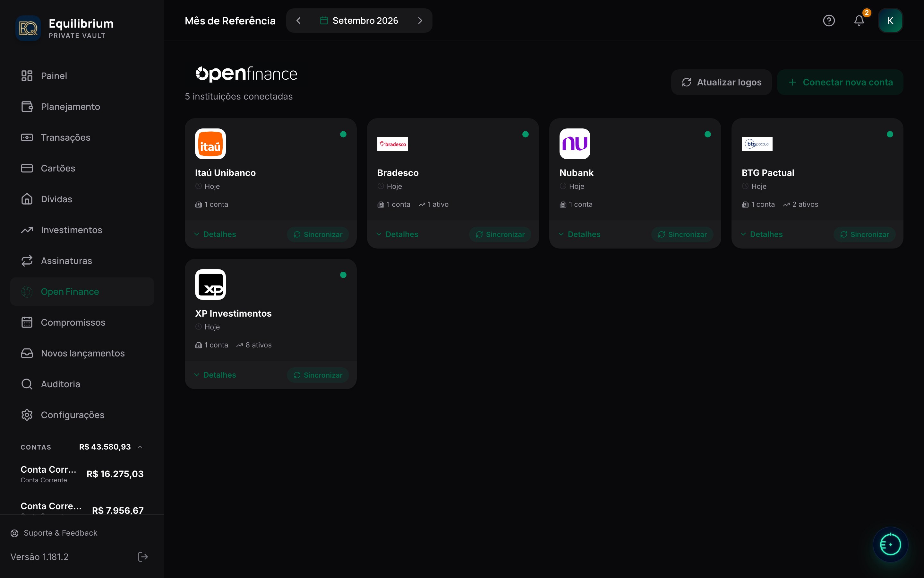Click Conectar nova conta
The image size is (924, 578).
click(840, 82)
